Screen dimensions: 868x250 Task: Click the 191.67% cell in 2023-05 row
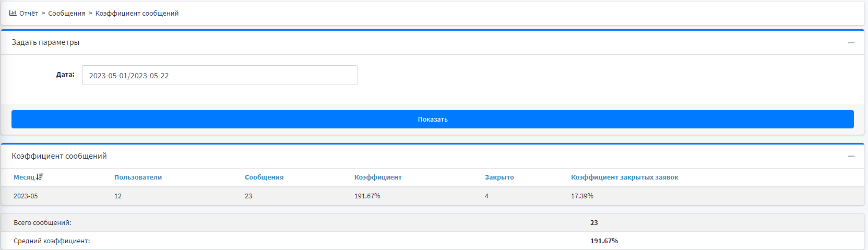tap(367, 196)
